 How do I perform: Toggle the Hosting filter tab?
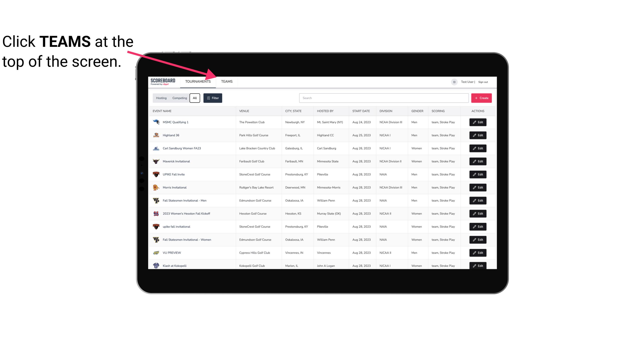coord(161,98)
